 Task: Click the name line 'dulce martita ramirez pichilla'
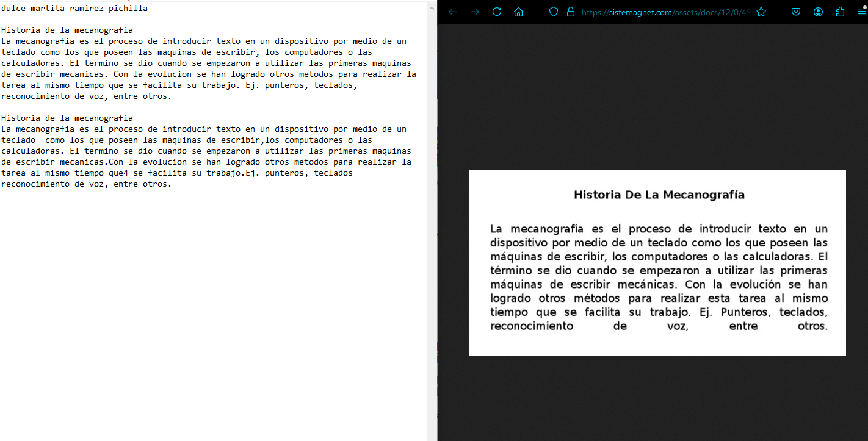pos(74,9)
